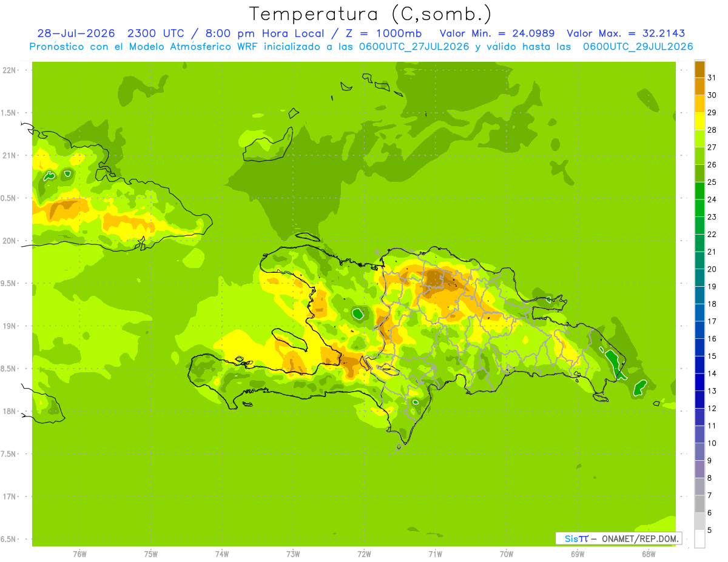Click the "18N" latitude label
The image size is (728, 562).
[x=9, y=411]
